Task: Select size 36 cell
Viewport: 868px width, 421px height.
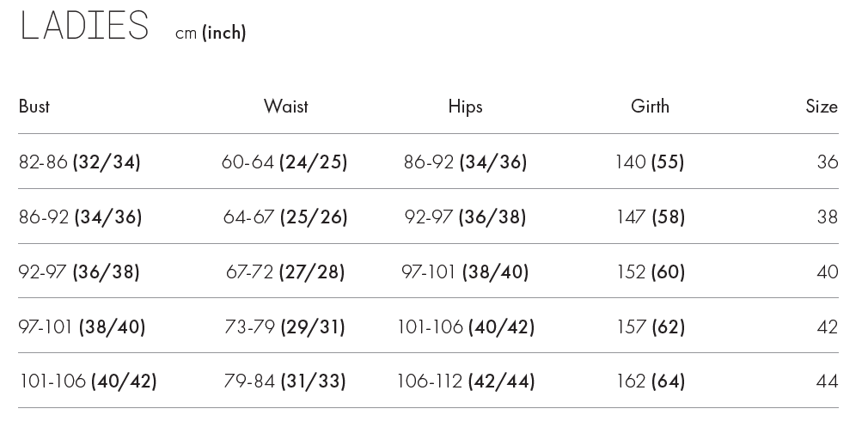Action: coord(827,162)
